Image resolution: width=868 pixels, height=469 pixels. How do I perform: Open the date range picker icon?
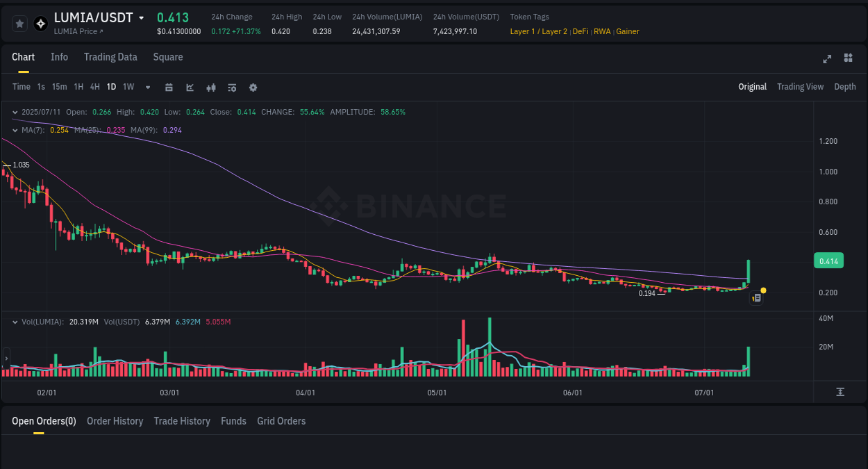coord(168,87)
